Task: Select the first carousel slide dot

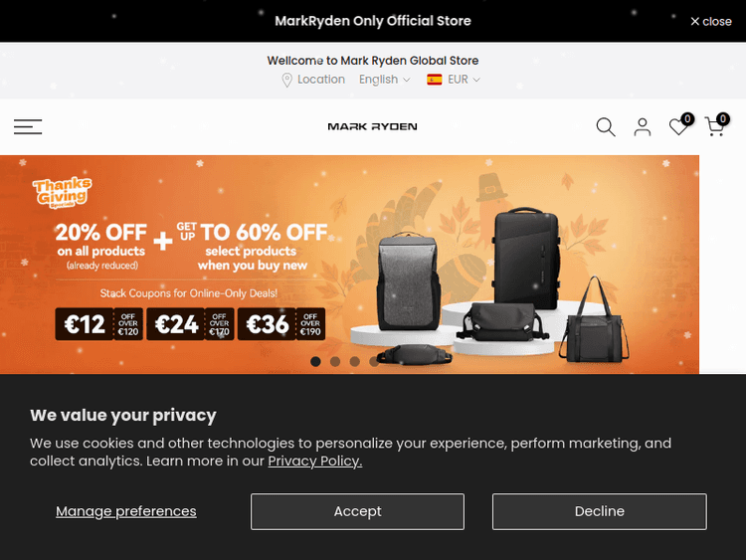Action: pyautogui.click(x=315, y=362)
